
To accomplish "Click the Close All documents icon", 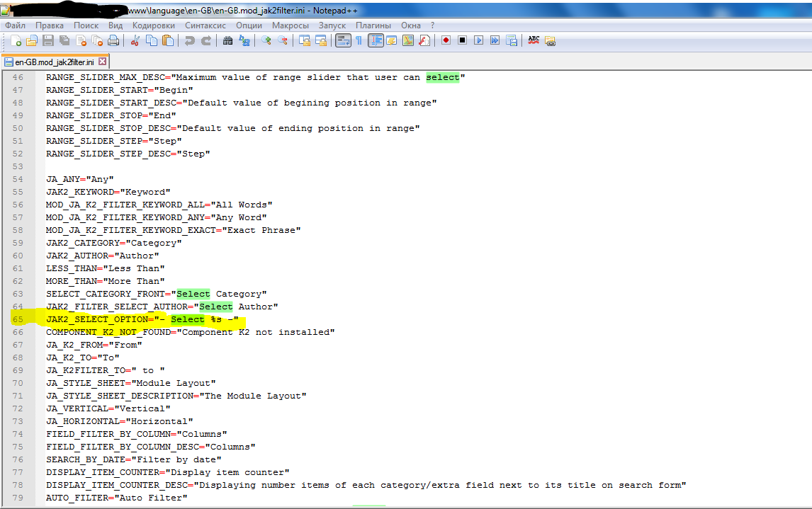I will [97, 40].
